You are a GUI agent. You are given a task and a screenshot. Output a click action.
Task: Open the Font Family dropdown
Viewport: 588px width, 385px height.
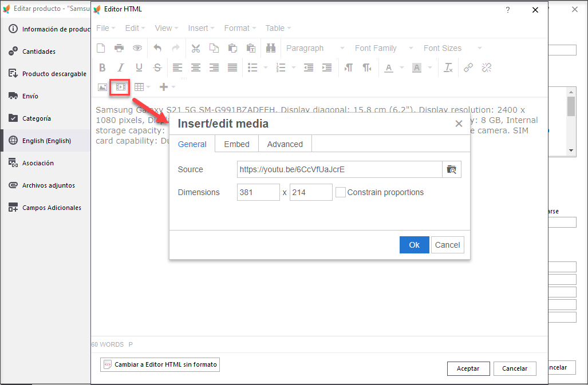click(x=384, y=48)
